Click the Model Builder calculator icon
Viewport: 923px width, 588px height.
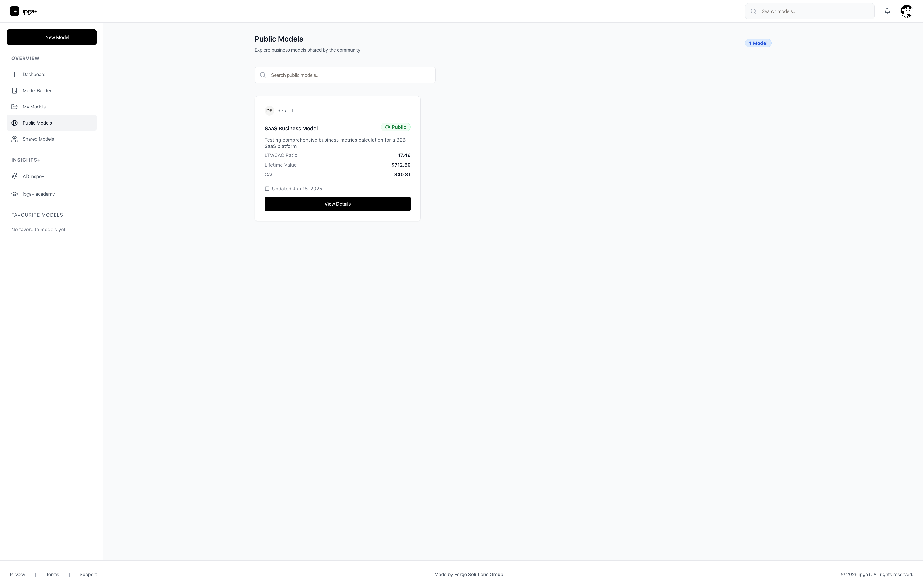[14, 90]
